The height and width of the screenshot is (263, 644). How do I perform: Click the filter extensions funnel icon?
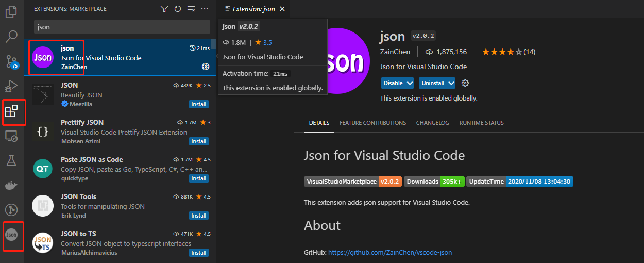click(x=164, y=9)
